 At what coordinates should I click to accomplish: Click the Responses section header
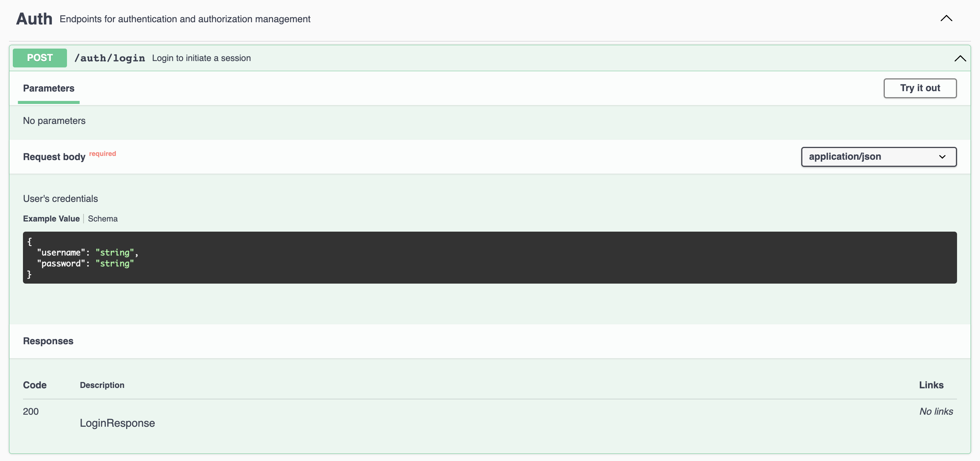(x=48, y=341)
